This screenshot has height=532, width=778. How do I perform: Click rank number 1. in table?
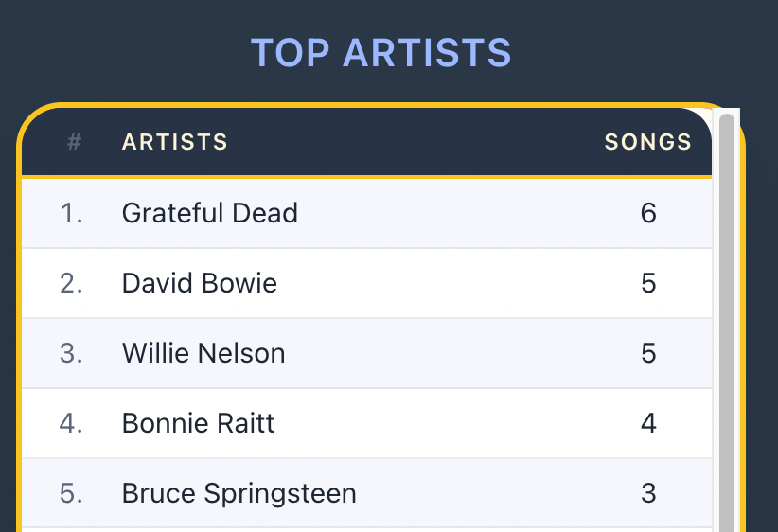click(72, 213)
